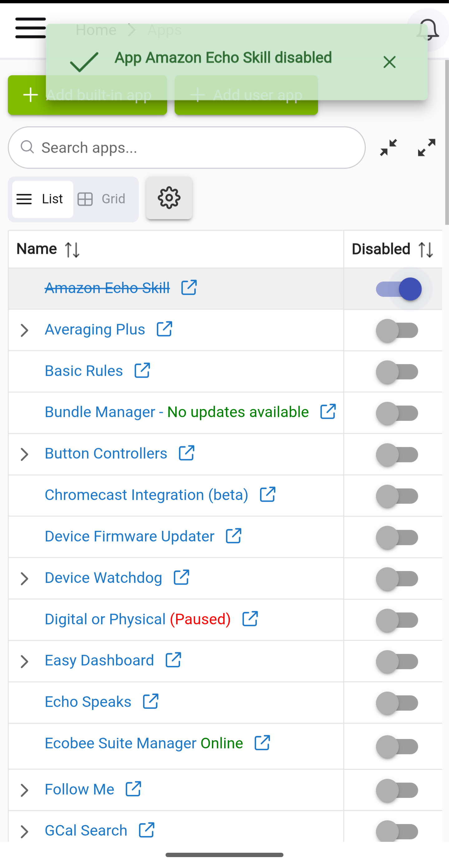Viewport: 449px width, 868px height.
Task: Open table settings gear icon
Action: point(169,198)
